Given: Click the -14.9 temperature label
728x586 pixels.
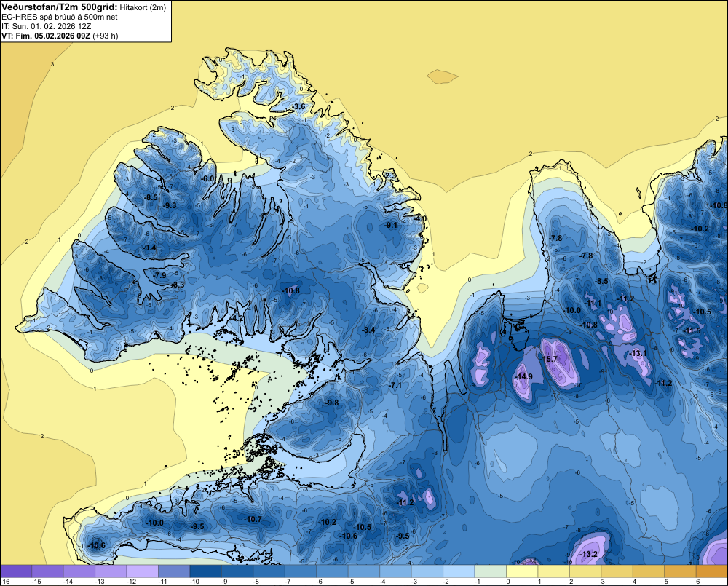Looking at the screenshot, I should tap(523, 376).
